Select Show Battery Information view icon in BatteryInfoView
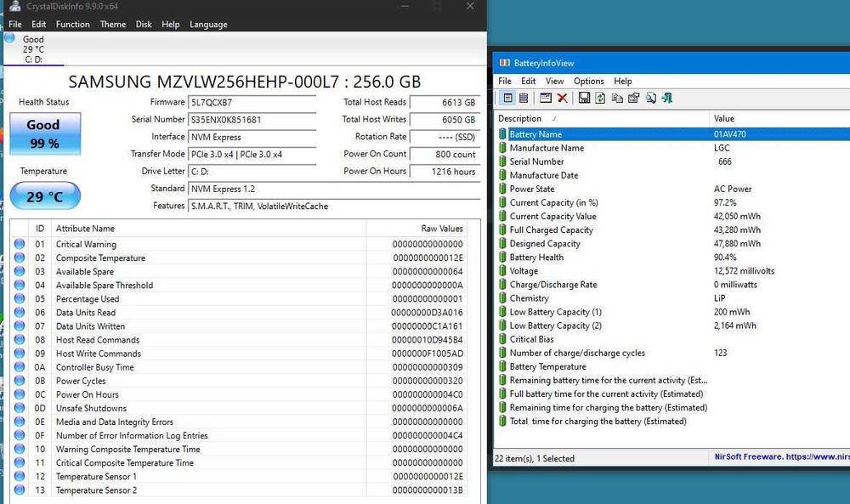The width and height of the screenshot is (850, 504). pos(507,98)
